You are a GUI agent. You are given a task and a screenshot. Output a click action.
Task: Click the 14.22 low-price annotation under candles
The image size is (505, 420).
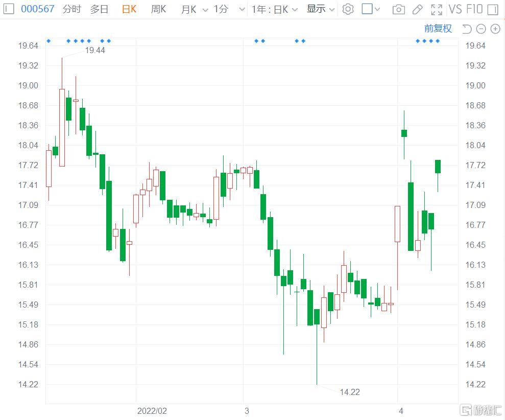click(x=350, y=392)
